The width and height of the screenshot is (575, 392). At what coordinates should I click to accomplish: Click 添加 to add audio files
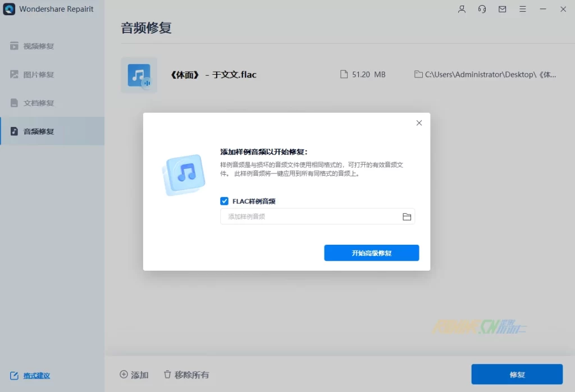134,375
